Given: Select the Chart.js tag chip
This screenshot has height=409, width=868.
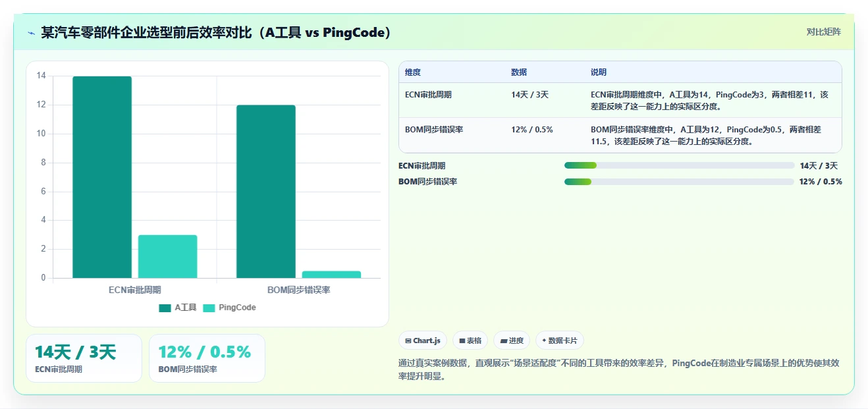Looking at the screenshot, I should [x=423, y=341].
